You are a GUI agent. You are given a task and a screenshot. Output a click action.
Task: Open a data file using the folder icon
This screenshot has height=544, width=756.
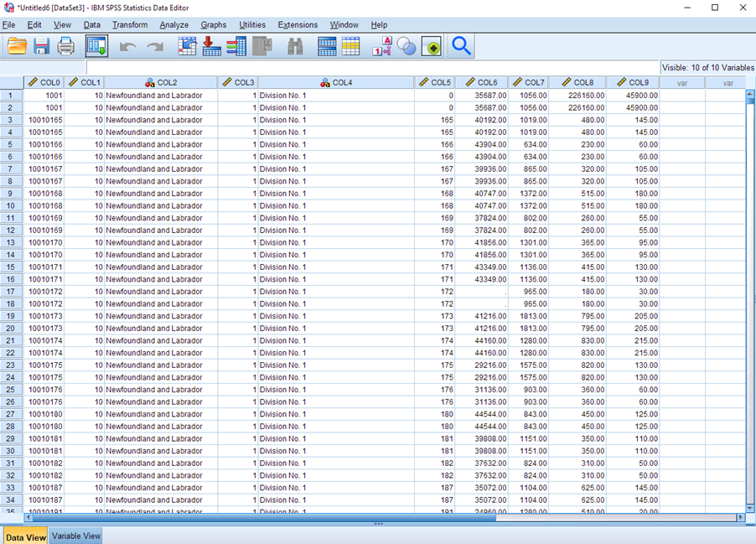tap(17, 46)
